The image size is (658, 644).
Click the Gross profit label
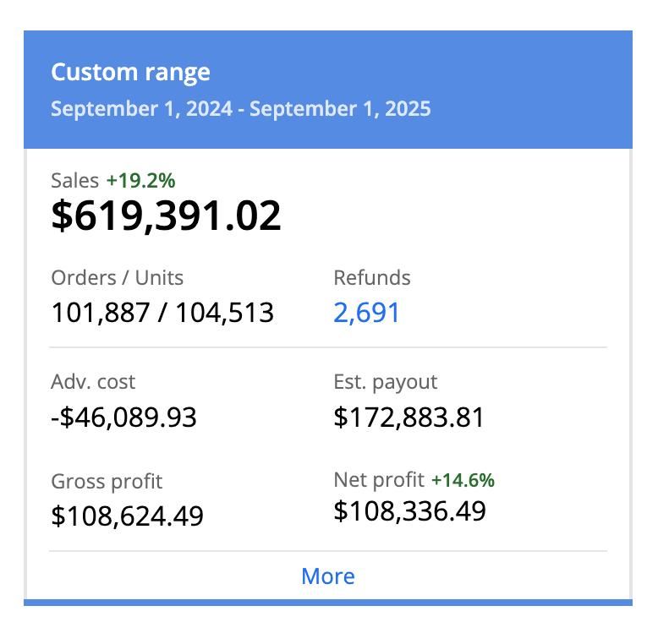(107, 482)
